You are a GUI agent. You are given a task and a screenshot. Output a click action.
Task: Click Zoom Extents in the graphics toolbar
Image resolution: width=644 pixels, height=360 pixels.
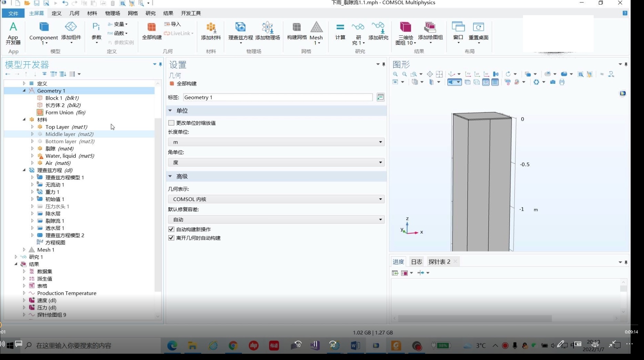point(429,74)
